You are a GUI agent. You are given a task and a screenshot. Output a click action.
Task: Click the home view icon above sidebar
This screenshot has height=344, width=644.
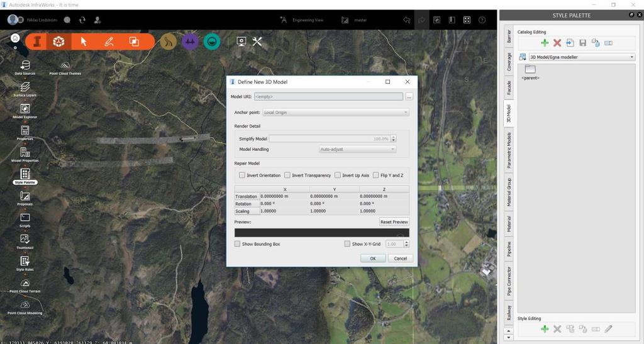(x=15, y=38)
